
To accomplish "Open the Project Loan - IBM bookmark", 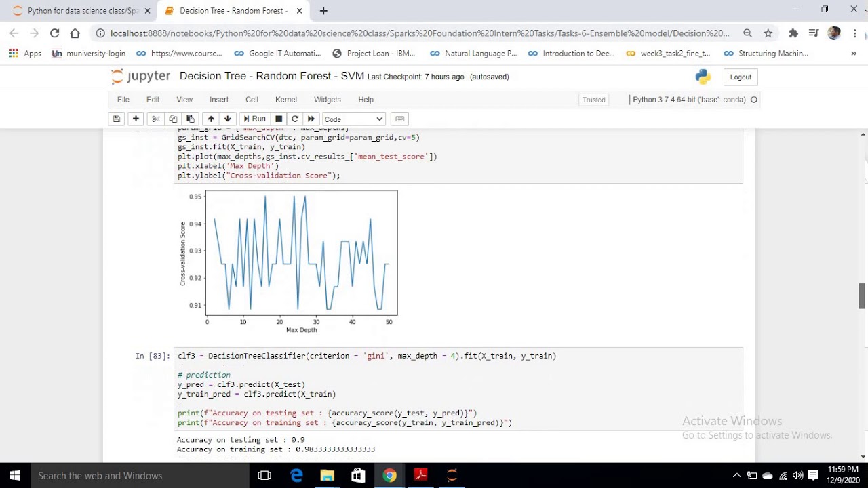I will click(x=374, y=53).
